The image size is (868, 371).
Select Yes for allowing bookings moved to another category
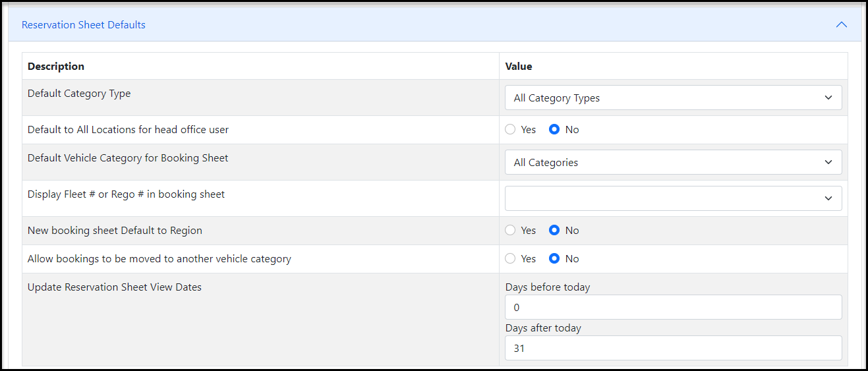pyautogui.click(x=510, y=259)
